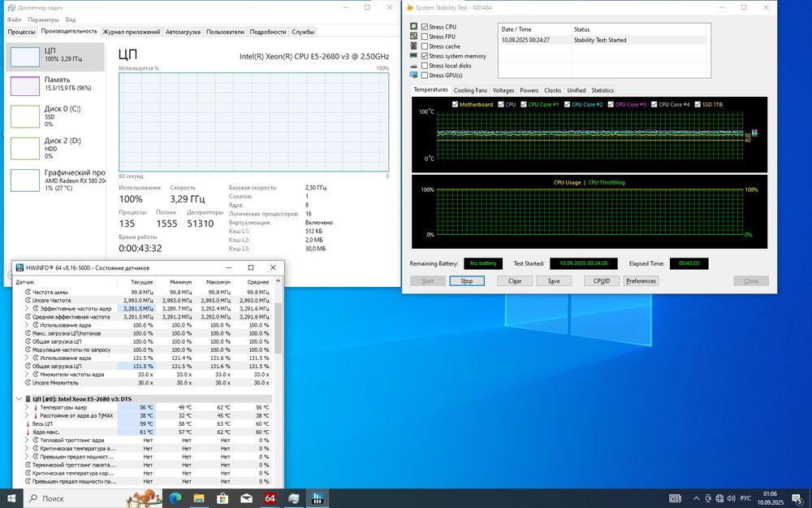This screenshot has height=508, width=812.
Task: Open the notification center icon
Action: coord(797,498)
